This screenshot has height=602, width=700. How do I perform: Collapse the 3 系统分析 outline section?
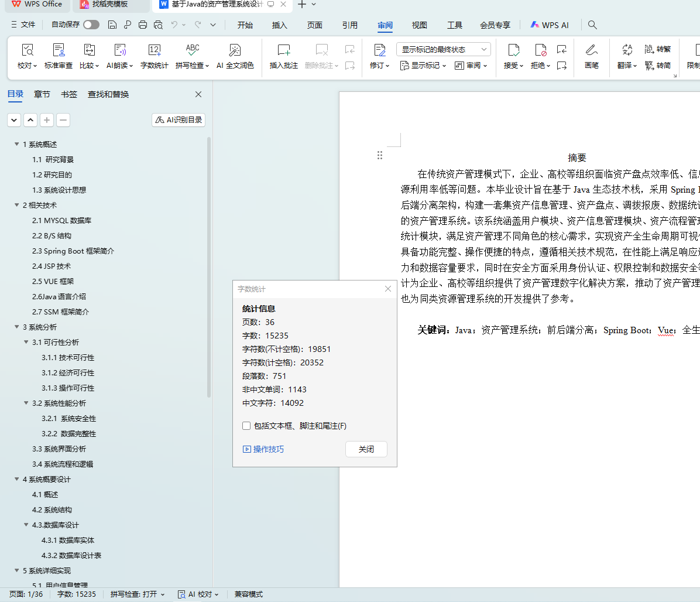17,327
